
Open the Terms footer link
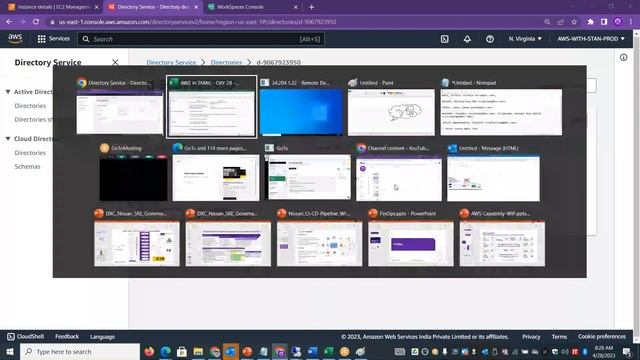559,337
